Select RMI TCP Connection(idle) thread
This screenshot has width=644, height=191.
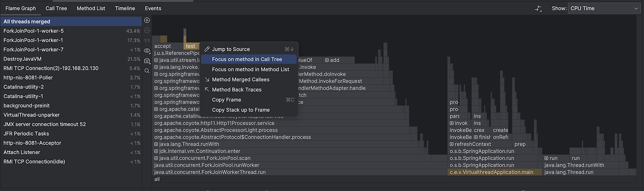click(71, 161)
